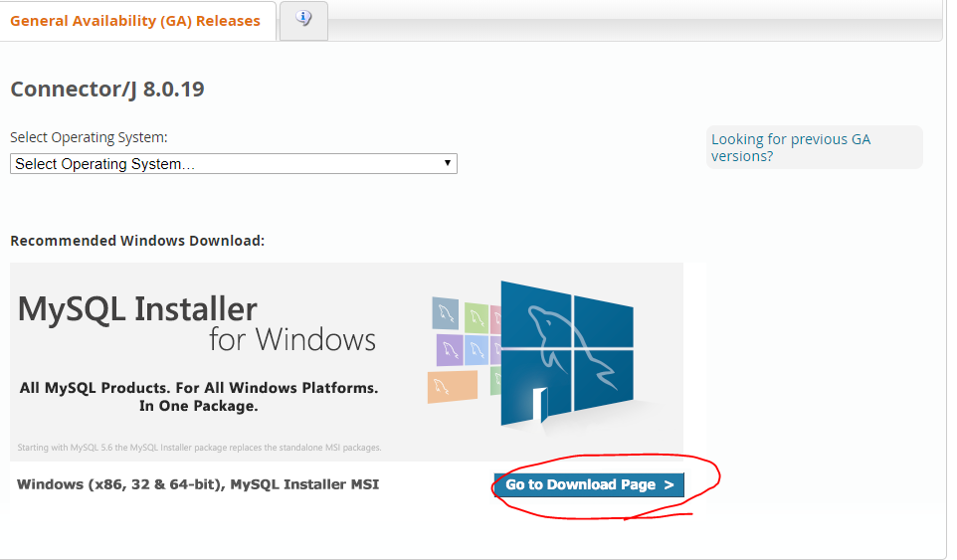Click 'Windows (x86, 32 & 64-bit), MySQL Installer MSI' text
This screenshot has width=957, height=560.
point(198,484)
